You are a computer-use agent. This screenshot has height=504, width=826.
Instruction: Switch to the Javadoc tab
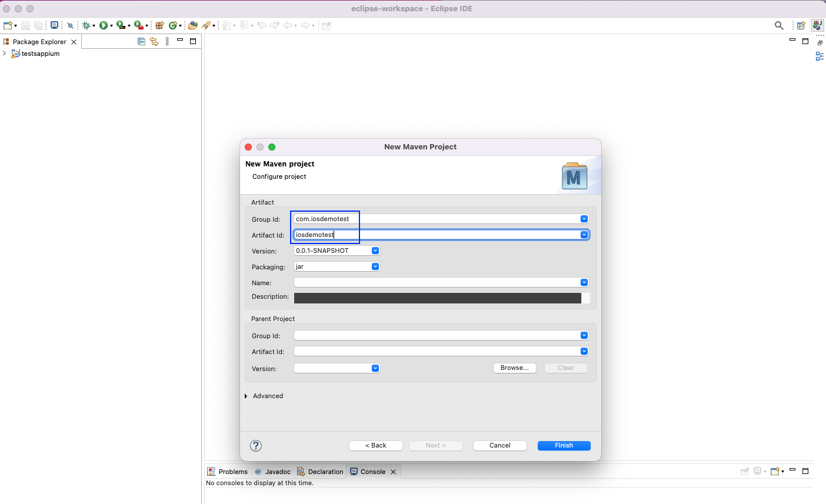273,472
